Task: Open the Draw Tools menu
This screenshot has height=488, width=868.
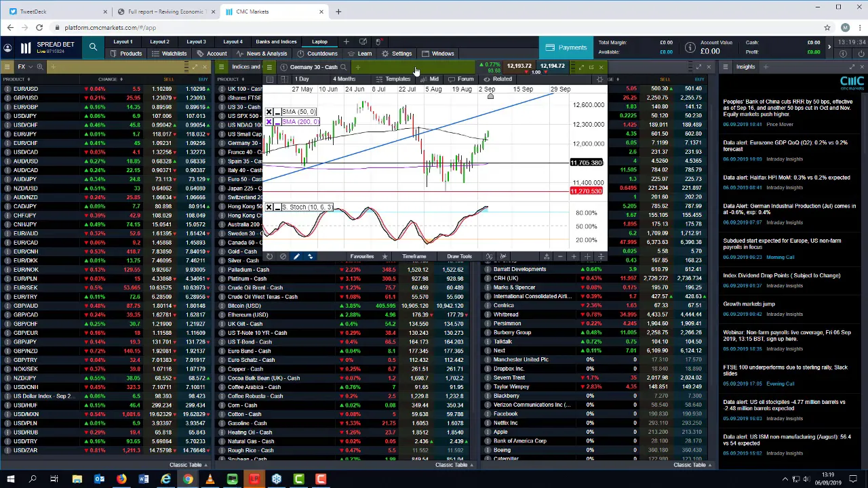Action: pos(459,256)
